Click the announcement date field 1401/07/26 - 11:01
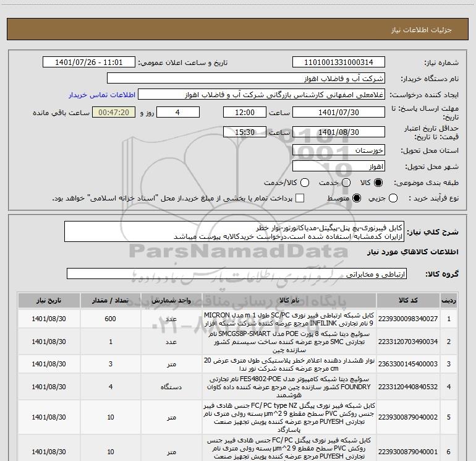This screenshot has width=476, height=461. (88, 62)
